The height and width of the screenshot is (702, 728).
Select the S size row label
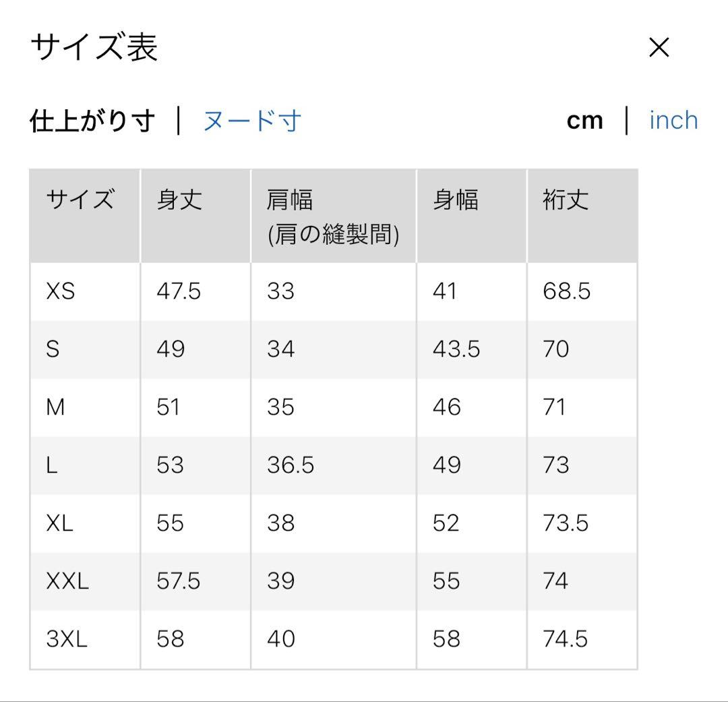(53, 349)
